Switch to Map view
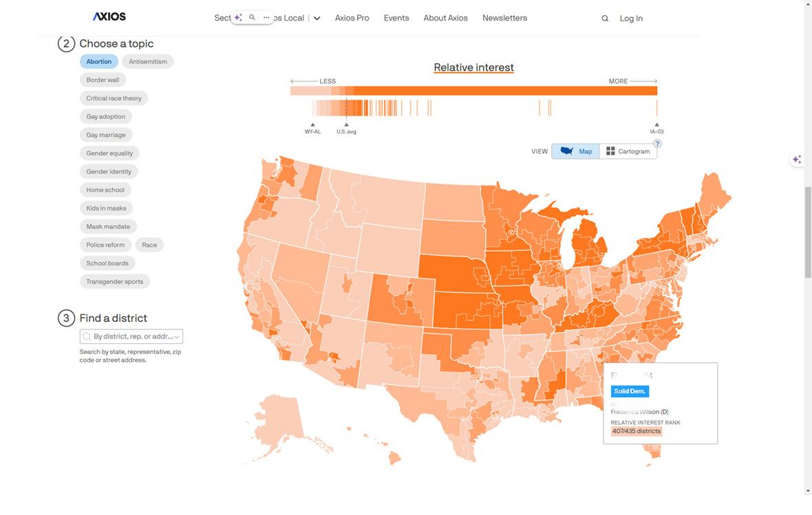The image size is (812, 515). (x=576, y=151)
